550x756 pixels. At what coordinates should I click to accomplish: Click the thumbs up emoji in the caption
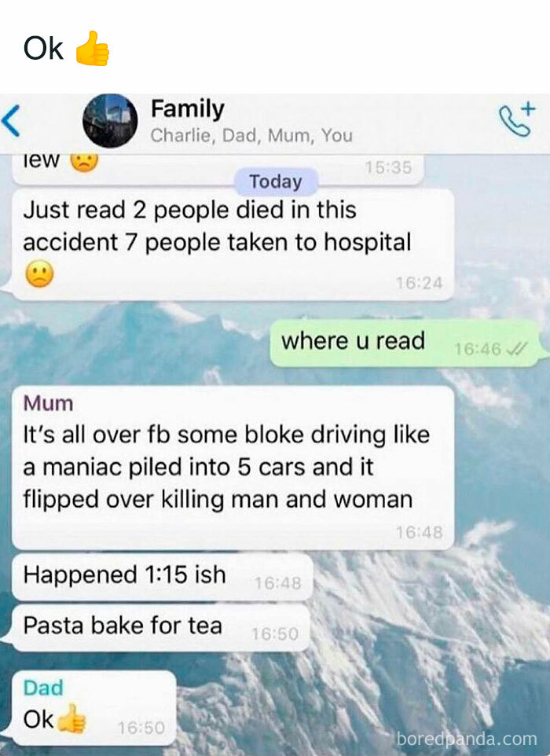[x=93, y=48]
